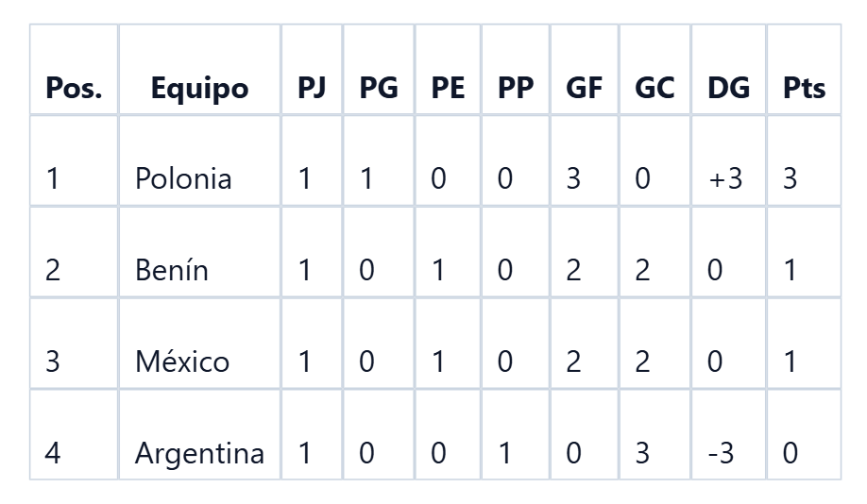Image resolution: width=867 pixels, height=504 pixels.
Task: Select Argentina's goals against cell showing 3
Action: [x=654, y=435]
